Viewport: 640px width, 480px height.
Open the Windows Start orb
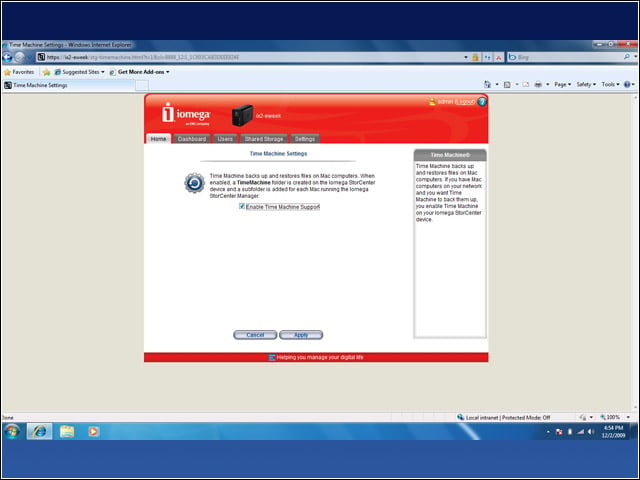coord(12,431)
